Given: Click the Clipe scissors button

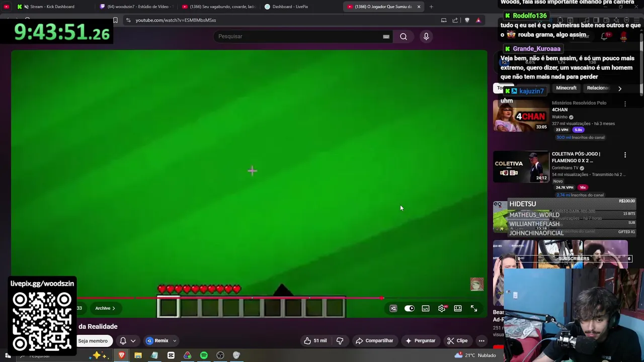Looking at the screenshot, I should click(457, 341).
